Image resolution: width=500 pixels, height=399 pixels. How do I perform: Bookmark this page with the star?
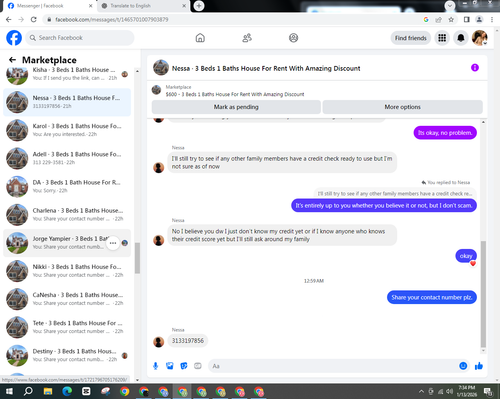tap(451, 20)
